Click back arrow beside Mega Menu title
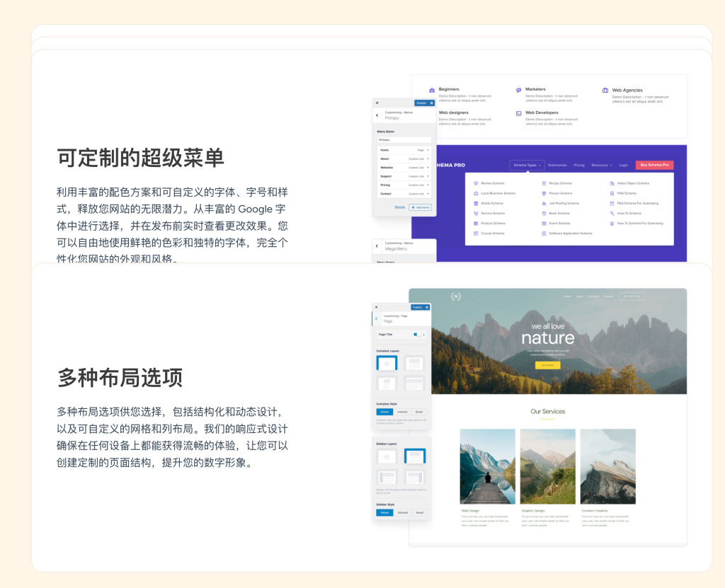Image resolution: width=725 pixels, height=588 pixels. point(377,246)
